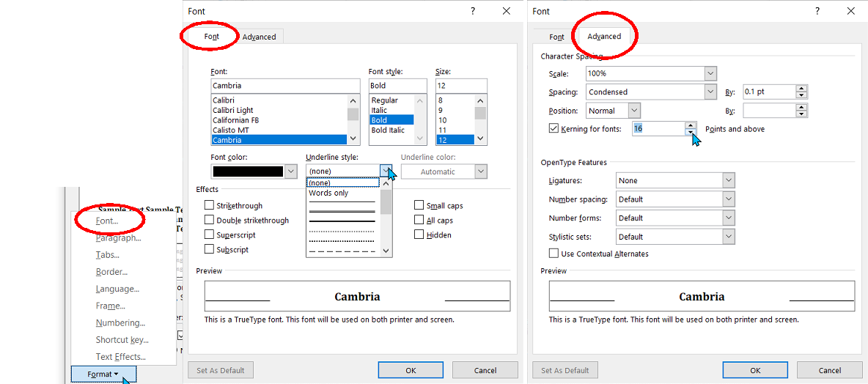Open the Spacing dropdown showing Condensed
This screenshot has height=384, width=868.
(652, 92)
